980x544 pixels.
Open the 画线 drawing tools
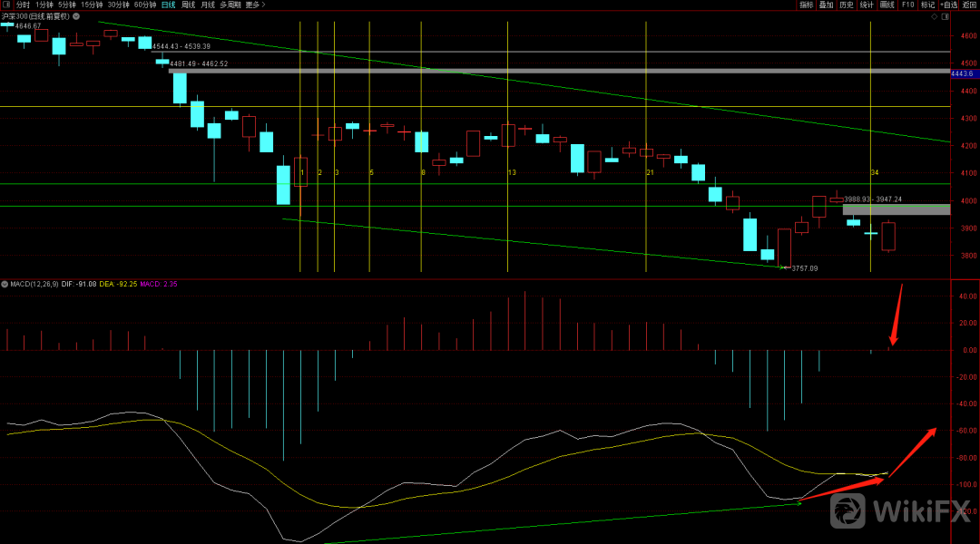coord(887,5)
